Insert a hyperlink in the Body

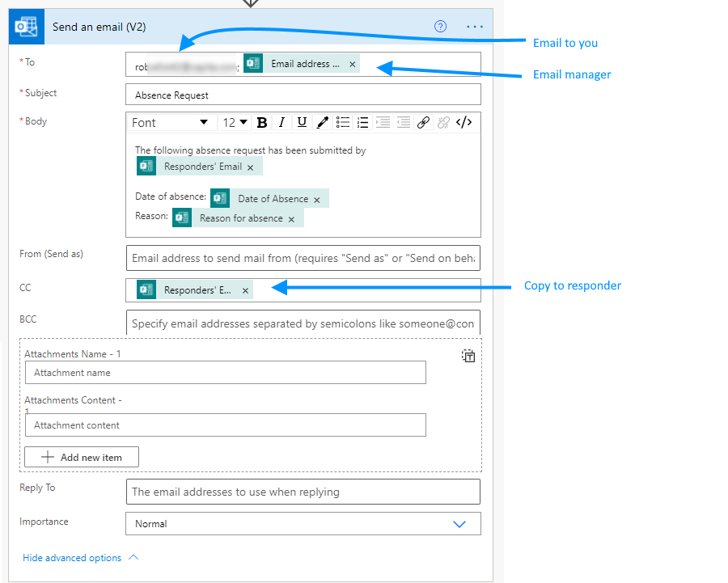click(423, 123)
